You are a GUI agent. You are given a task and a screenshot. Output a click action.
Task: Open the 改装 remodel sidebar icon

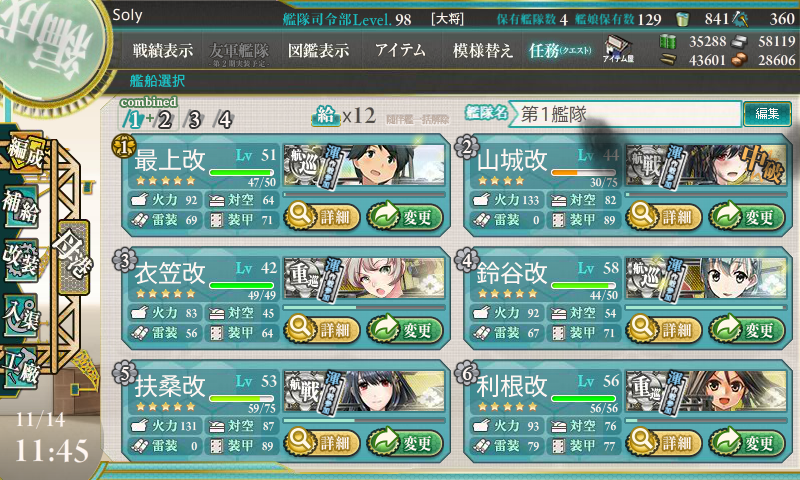[21, 259]
